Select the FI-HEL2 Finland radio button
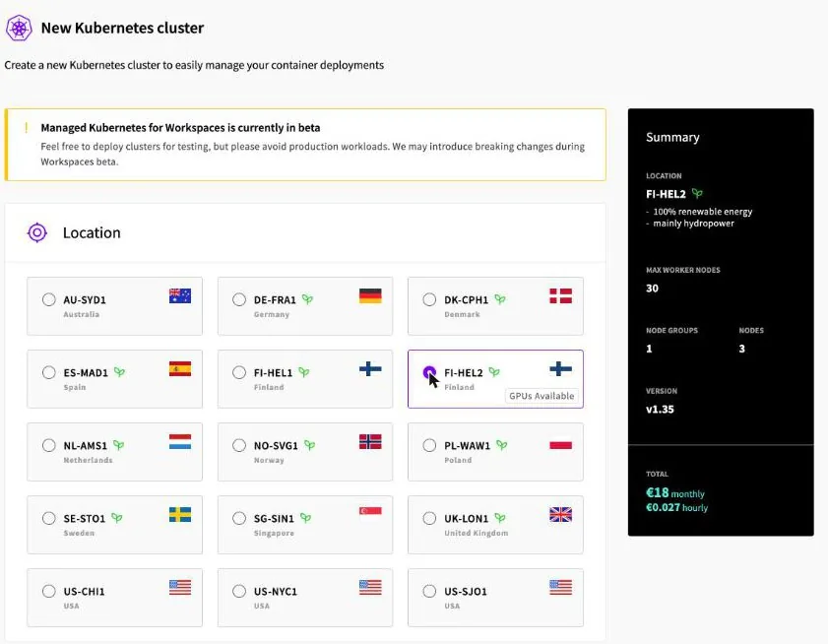Viewport: 828px width, 644px height. (429, 372)
